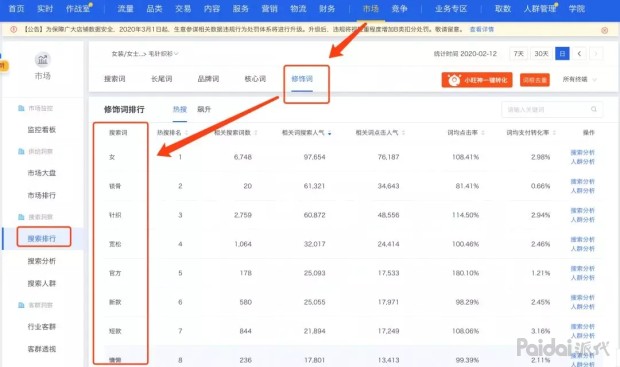Switch to the 品牌词 tab

point(208,79)
